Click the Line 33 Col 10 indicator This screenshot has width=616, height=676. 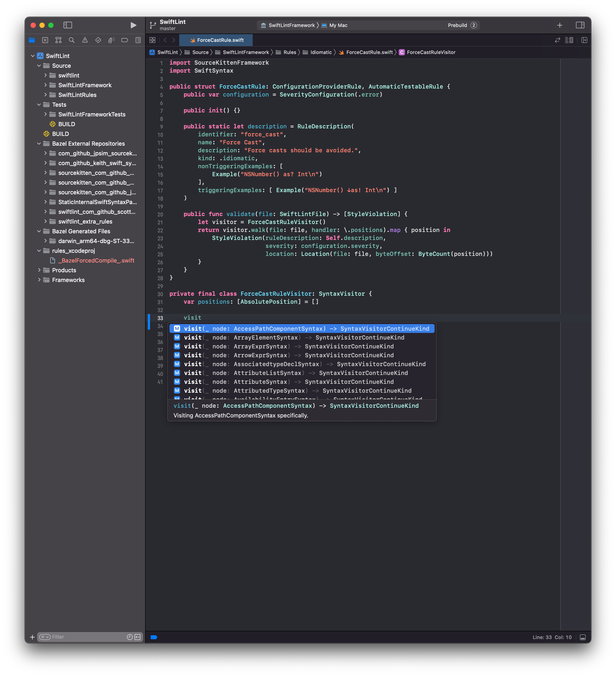coord(552,637)
